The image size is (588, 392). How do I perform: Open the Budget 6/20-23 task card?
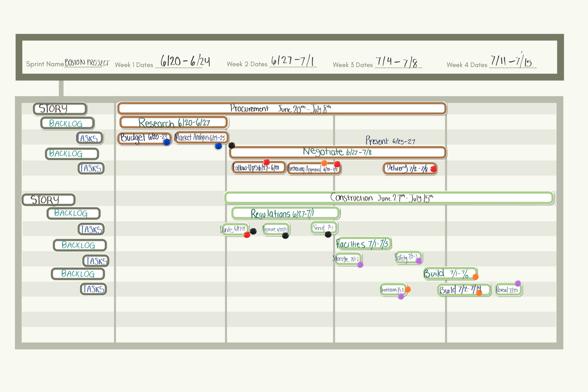[144, 138]
